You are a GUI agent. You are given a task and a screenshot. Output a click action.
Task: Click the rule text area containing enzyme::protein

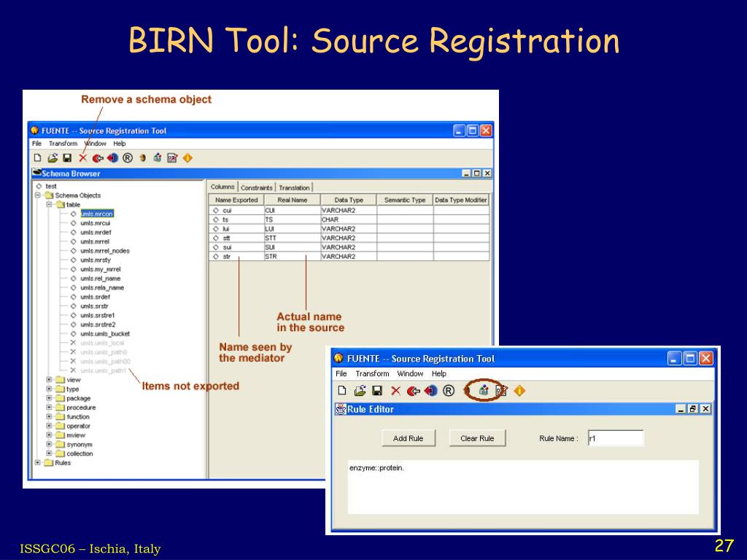pyautogui.click(x=523, y=486)
